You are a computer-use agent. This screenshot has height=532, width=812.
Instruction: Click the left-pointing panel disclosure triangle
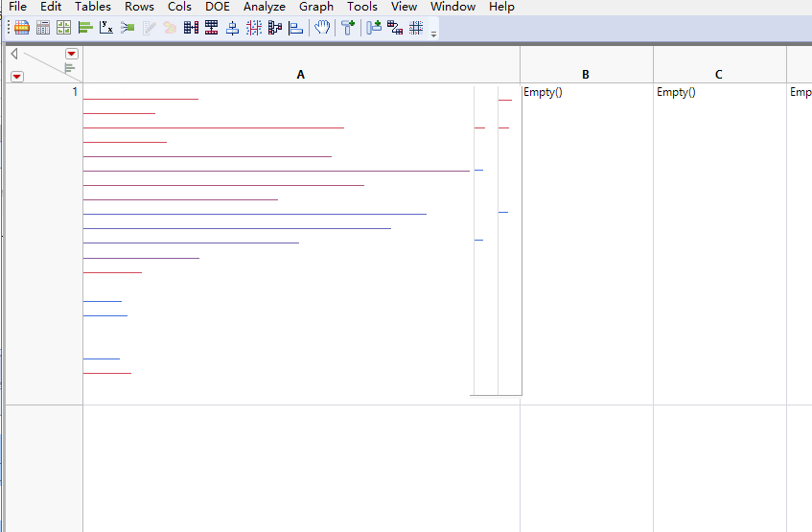pos(14,54)
